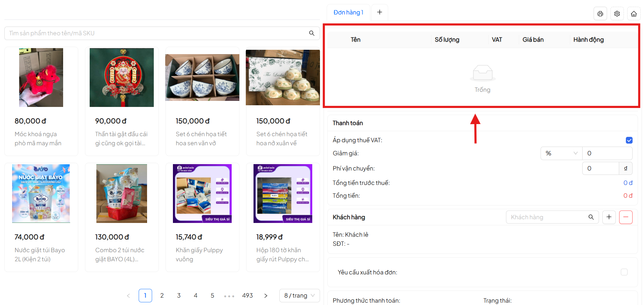
Task: Remove customer with red minus button
Action: pos(626,217)
